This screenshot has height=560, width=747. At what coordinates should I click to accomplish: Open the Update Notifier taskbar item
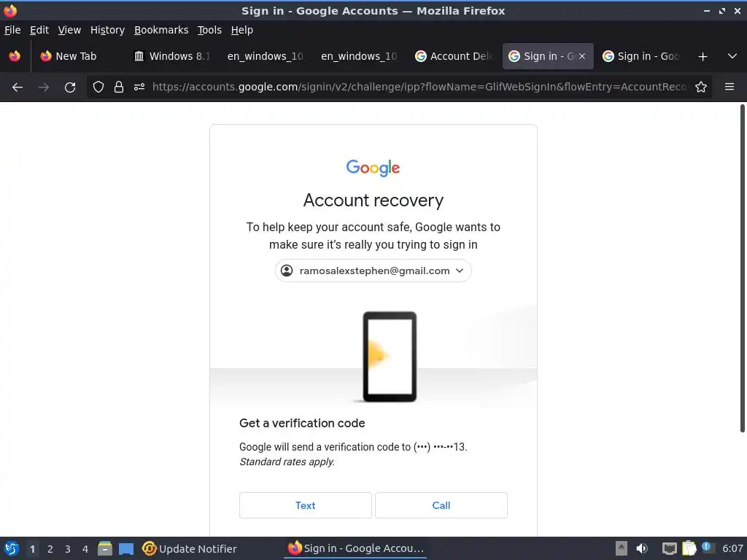point(190,548)
